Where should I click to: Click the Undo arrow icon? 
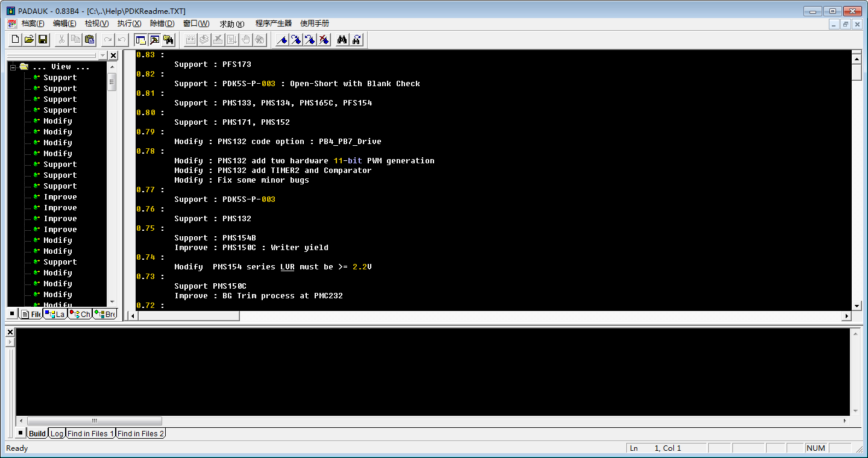(x=122, y=39)
